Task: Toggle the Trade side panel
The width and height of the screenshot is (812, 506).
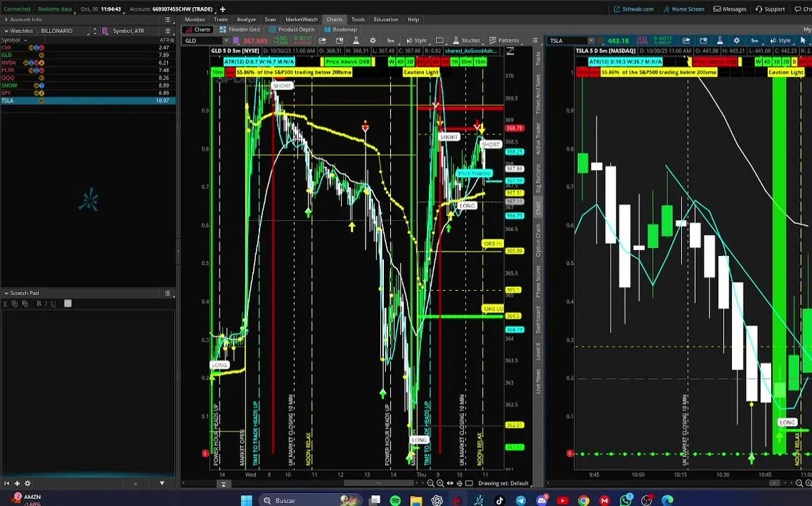Action: tap(538, 58)
